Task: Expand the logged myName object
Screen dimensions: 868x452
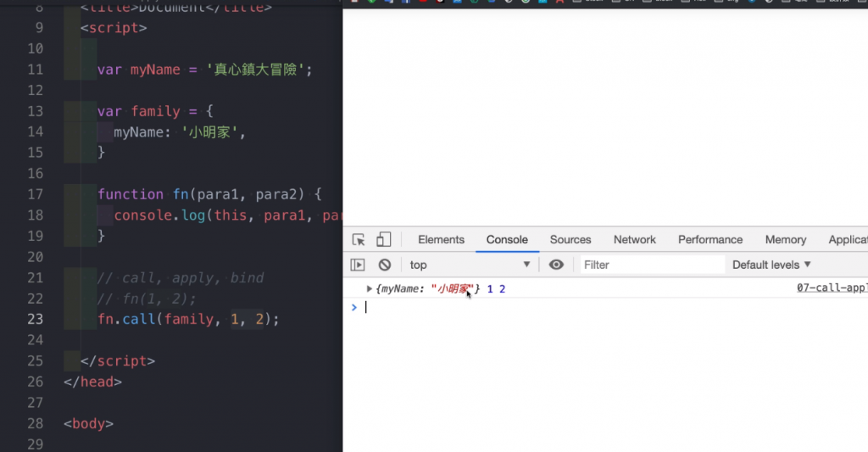Action: click(370, 288)
